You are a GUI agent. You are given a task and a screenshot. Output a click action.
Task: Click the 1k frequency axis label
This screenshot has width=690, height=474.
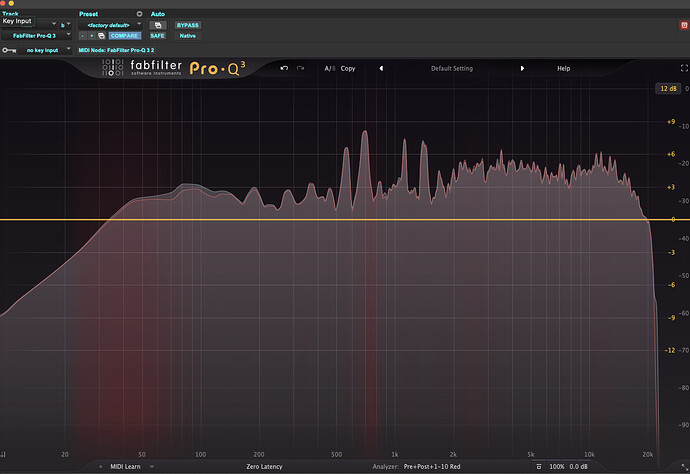(x=395, y=454)
